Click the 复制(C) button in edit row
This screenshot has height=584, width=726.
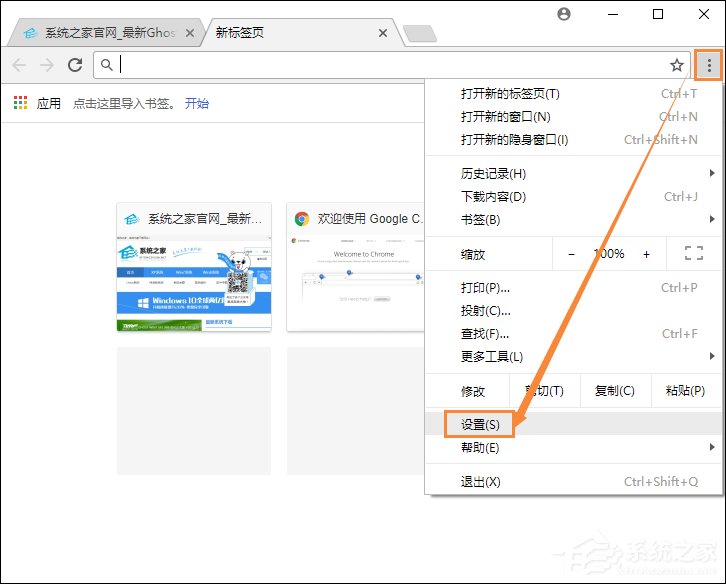point(614,391)
